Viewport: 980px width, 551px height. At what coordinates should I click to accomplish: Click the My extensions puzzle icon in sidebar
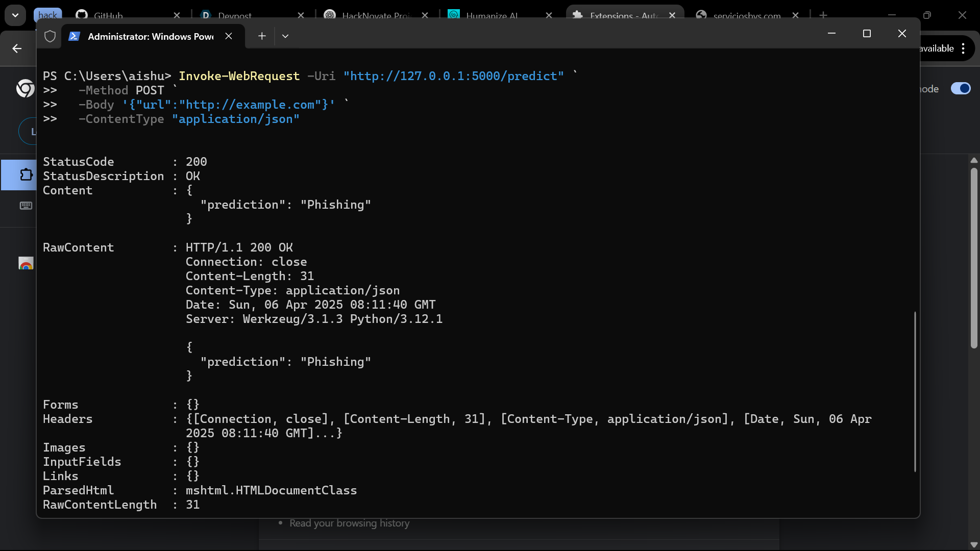point(26,175)
